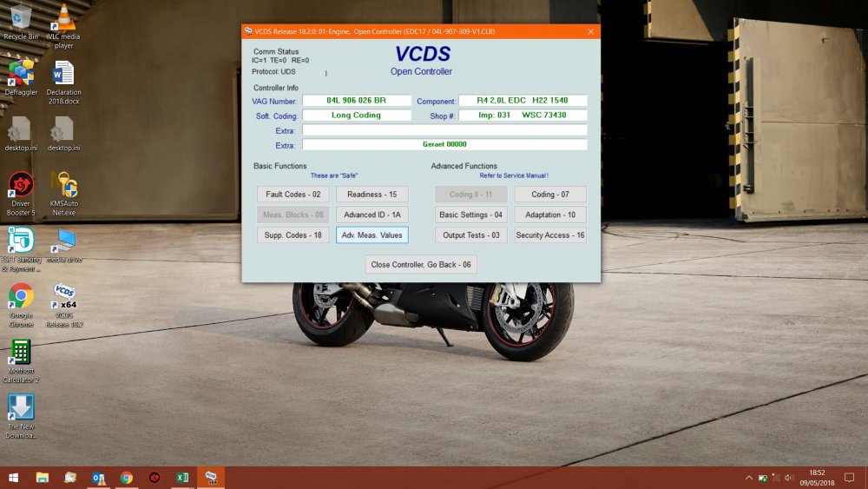Select the Driver Booster 5 desktop icon

tap(21, 194)
